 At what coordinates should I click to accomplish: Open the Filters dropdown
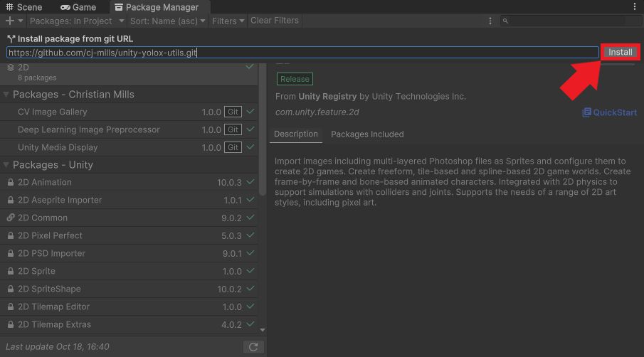click(228, 21)
